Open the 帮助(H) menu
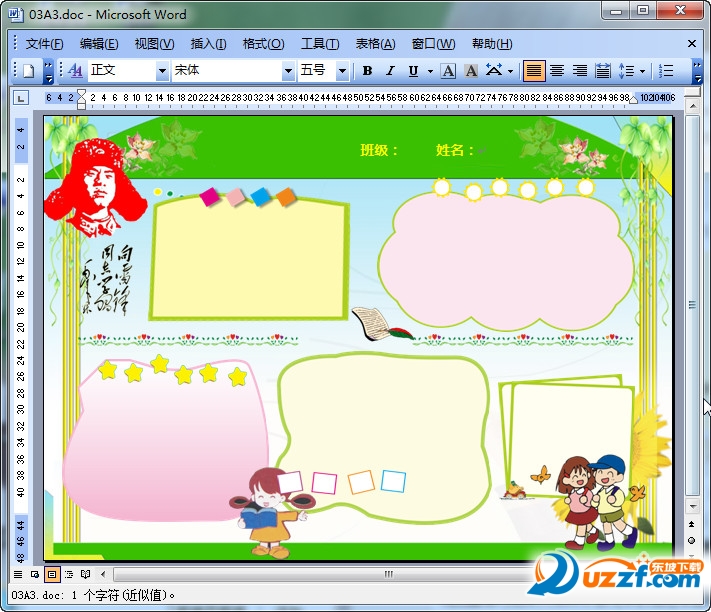The image size is (711, 612). 492,44
